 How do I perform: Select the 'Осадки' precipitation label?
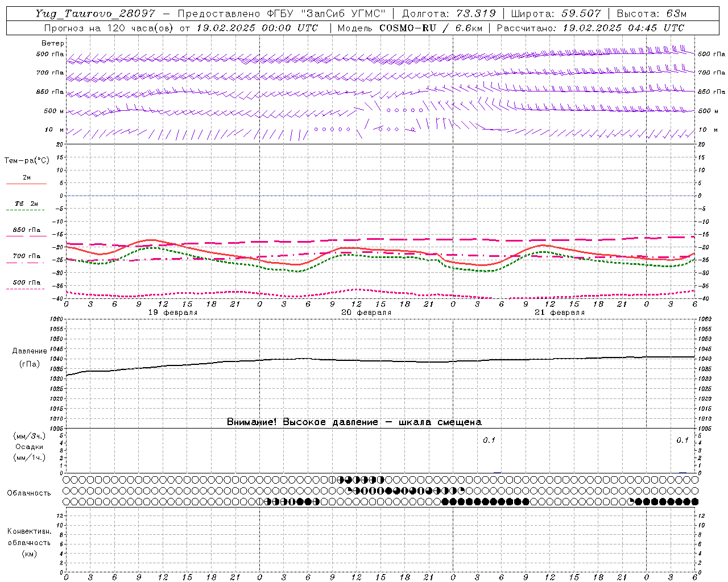click(29, 447)
